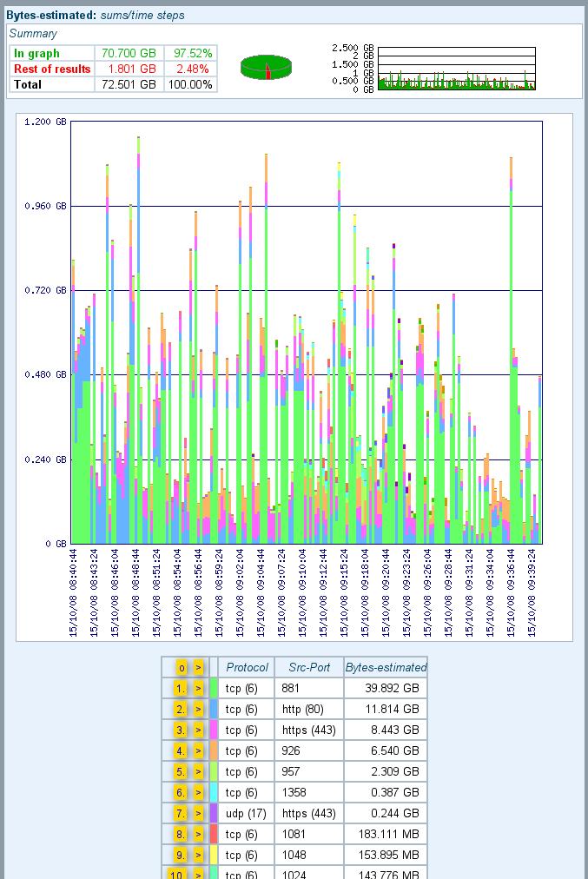The image size is (588, 879).
Task: Expand row 8 port 1081 '>' arrow
Action: point(198,834)
